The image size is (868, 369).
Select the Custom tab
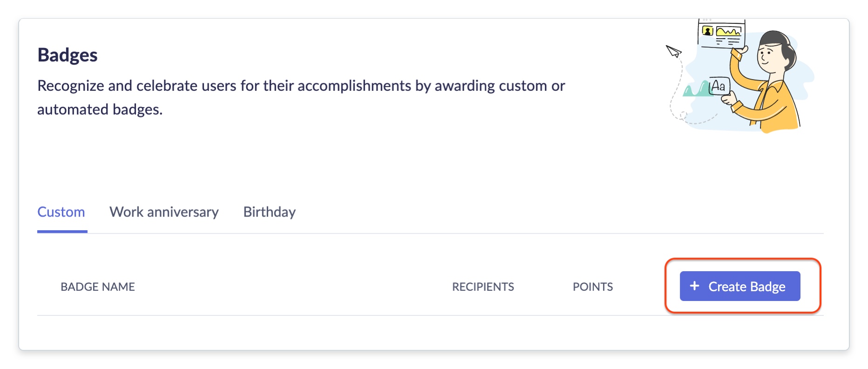pyautogui.click(x=61, y=212)
